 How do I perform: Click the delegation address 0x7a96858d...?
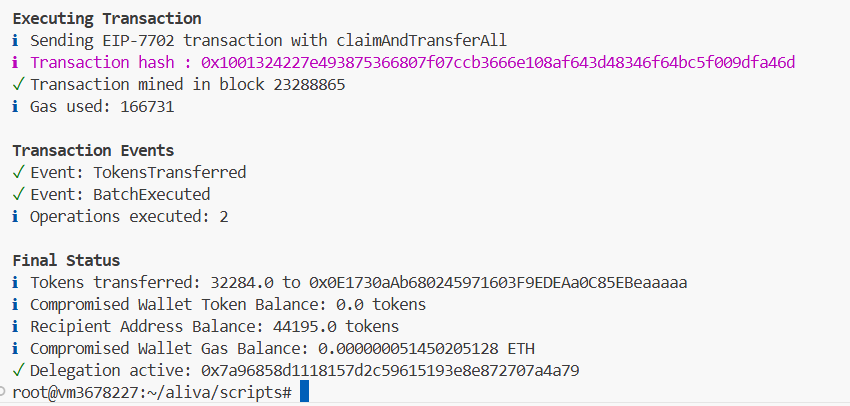(x=390, y=371)
